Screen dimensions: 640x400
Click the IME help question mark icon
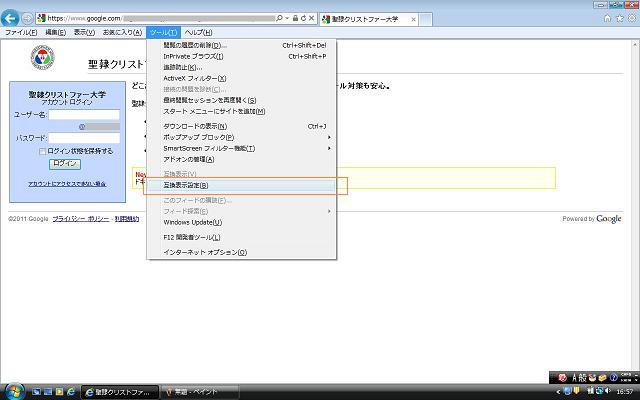[613, 378]
